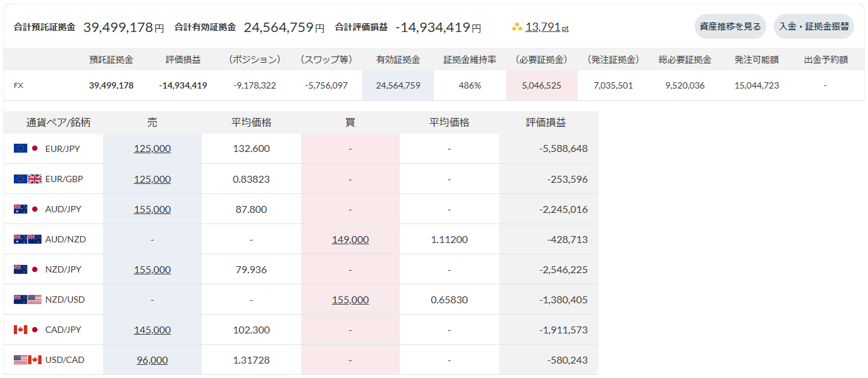This screenshot has width=868, height=378.
Task: Select CAD/JPY sell quantity 145,000
Action: (152, 330)
